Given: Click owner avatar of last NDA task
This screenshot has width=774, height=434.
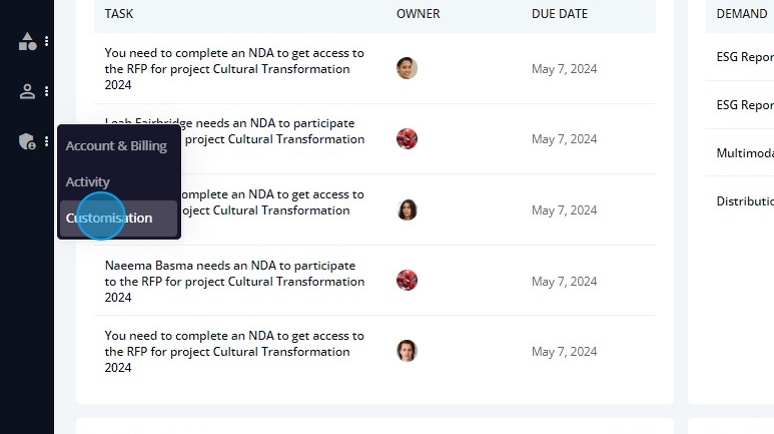Looking at the screenshot, I should [x=407, y=351].
